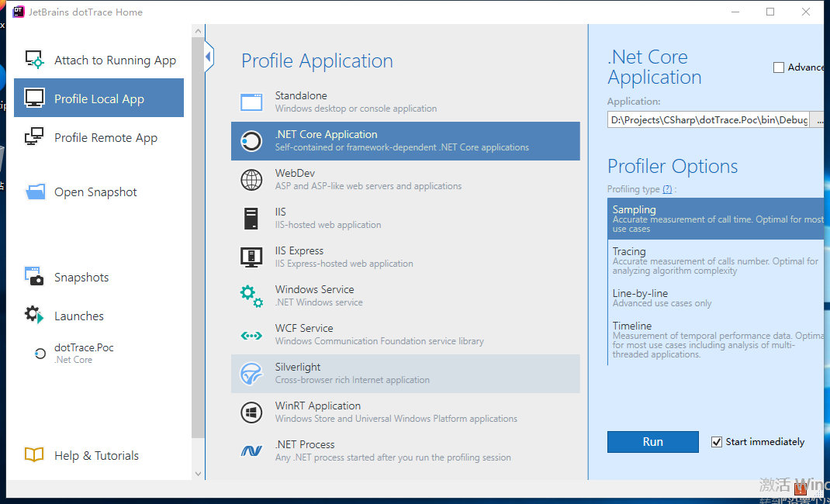The width and height of the screenshot is (830, 504).
Task: Select the WinRT Application icon
Action: (251, 413)
